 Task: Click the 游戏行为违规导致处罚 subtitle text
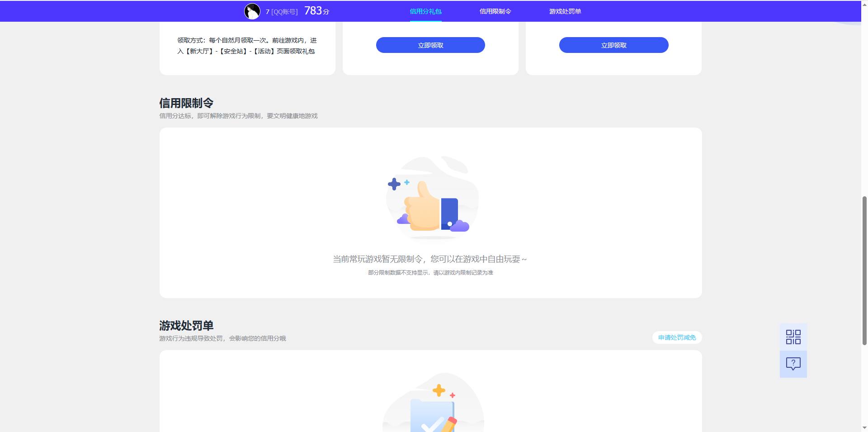(222, 338)
